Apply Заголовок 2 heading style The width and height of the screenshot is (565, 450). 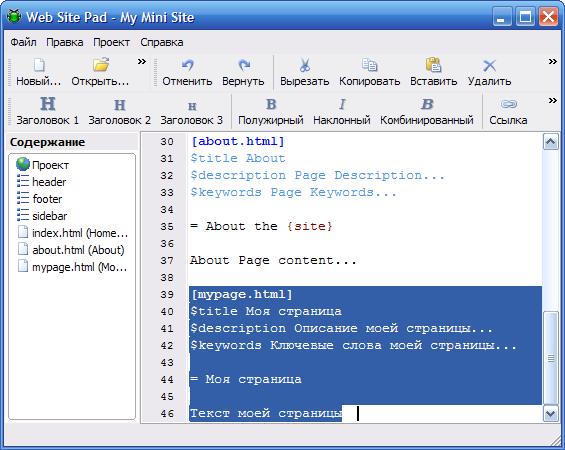tap(120, 111)
